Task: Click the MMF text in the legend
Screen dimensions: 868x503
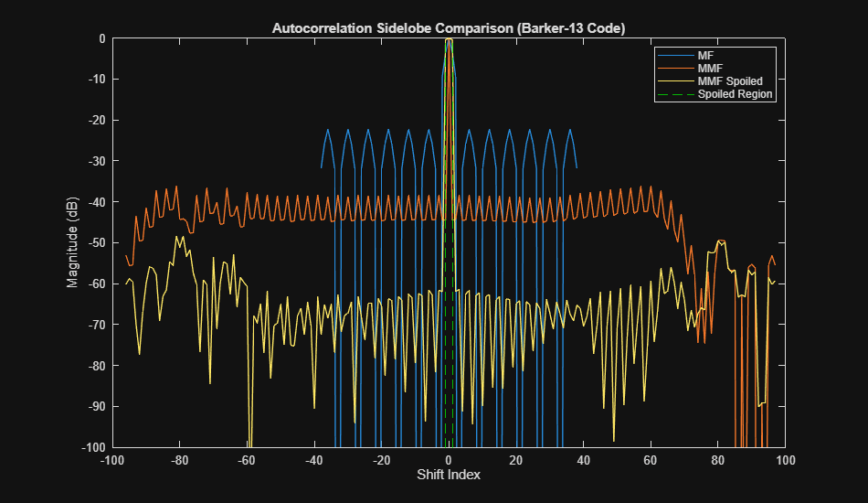Action: click(710, 69)
